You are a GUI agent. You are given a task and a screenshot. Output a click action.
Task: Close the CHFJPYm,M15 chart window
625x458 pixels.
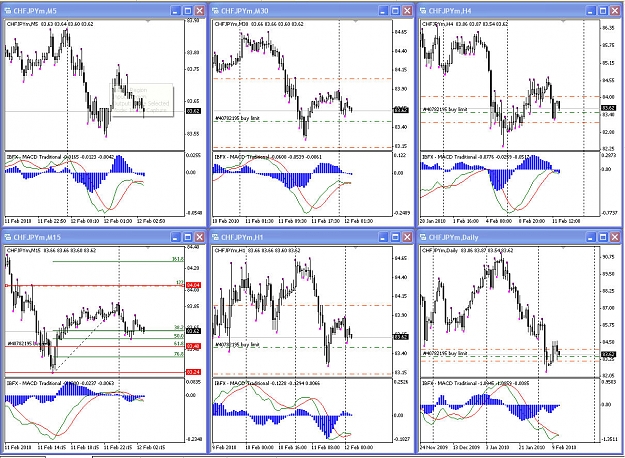(199, 237)
